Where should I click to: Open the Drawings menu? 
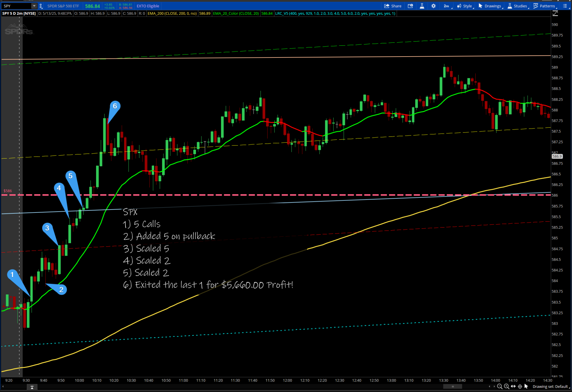[490, 6]
